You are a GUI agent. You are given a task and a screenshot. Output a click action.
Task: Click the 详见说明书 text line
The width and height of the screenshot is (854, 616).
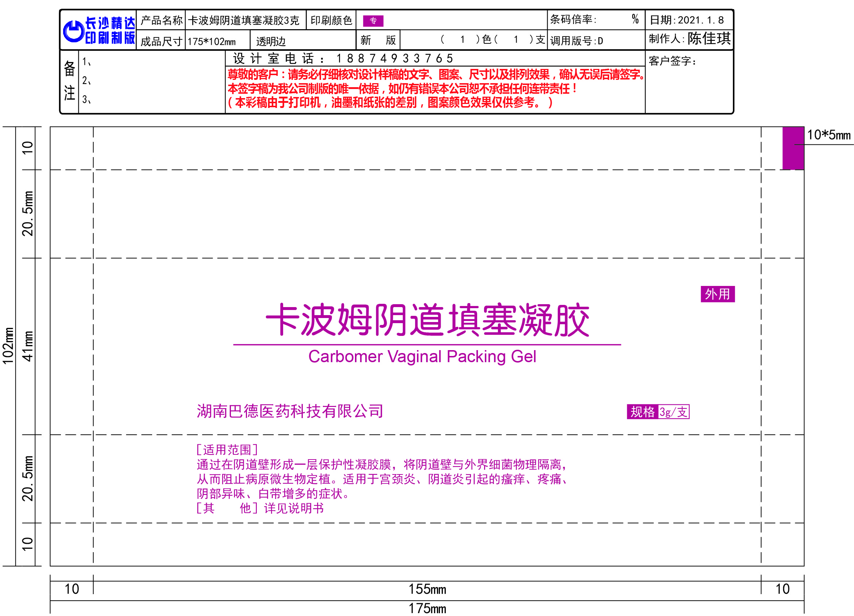[x=294, y=508]
